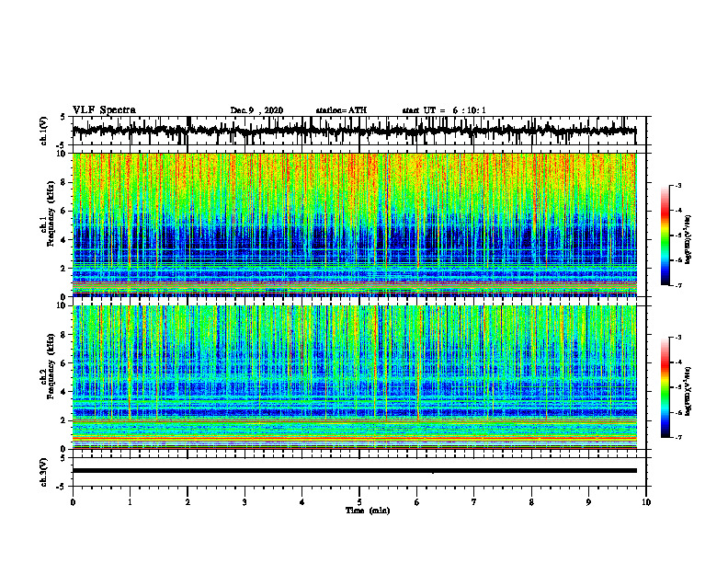Click the 4 kHz tick on ch.2 frequency axis
The image size is (728, 563).
pyautogui.click(x=64, y=392)
